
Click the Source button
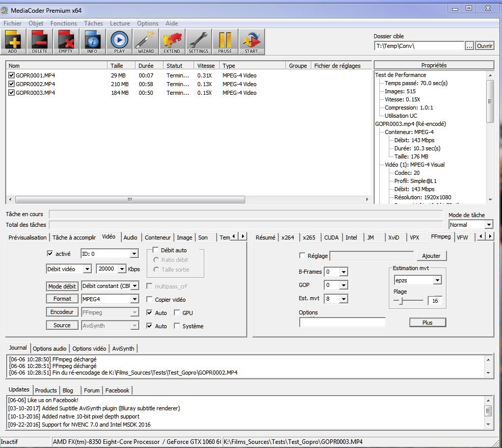point(62,325)
